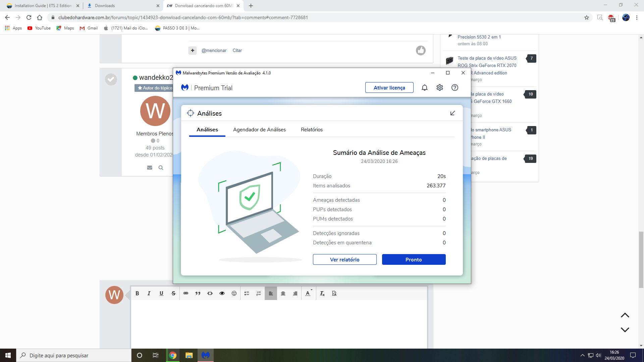The image size is (644, 362).
Task: Select the Análises tab
Action: click(x=207, y=130)
